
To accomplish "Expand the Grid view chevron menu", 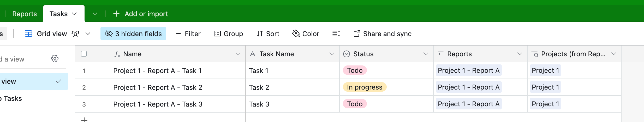I will pos(88,34).
